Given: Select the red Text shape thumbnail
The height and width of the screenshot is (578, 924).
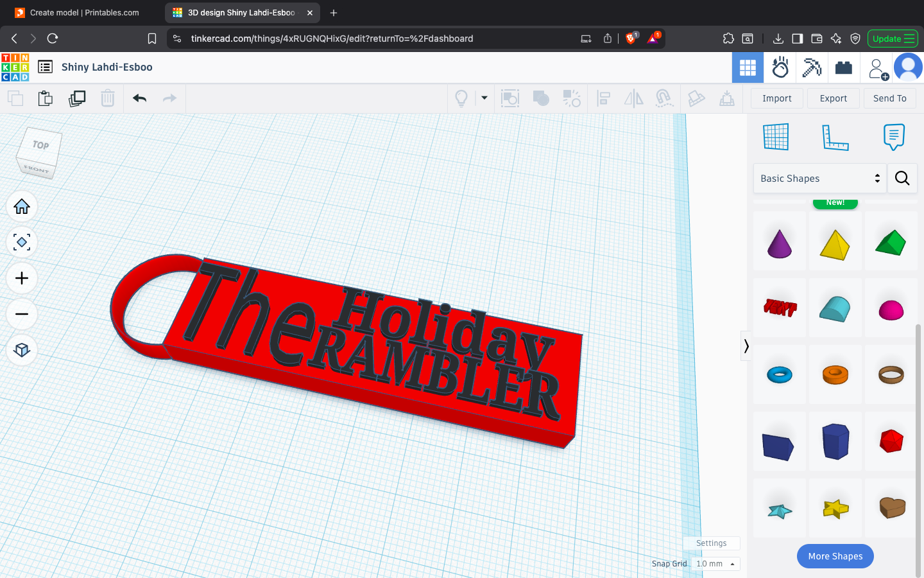Looking at the screenshot, I should click(x=779, y=308).
